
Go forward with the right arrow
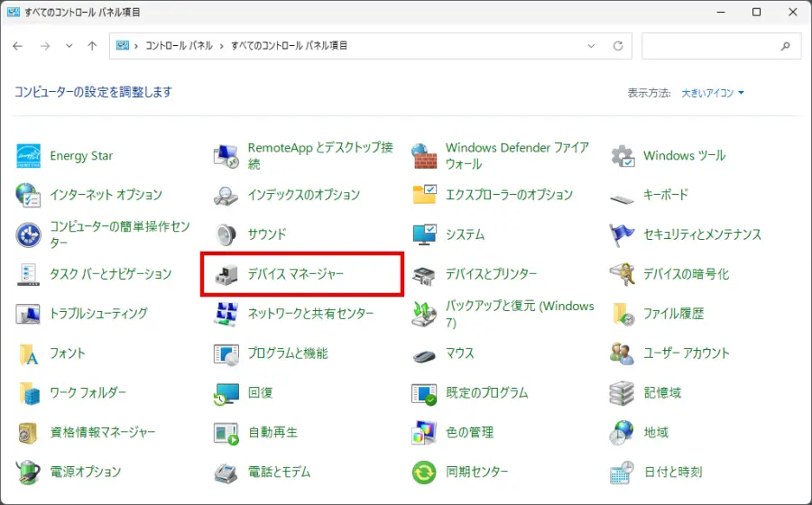45,46
